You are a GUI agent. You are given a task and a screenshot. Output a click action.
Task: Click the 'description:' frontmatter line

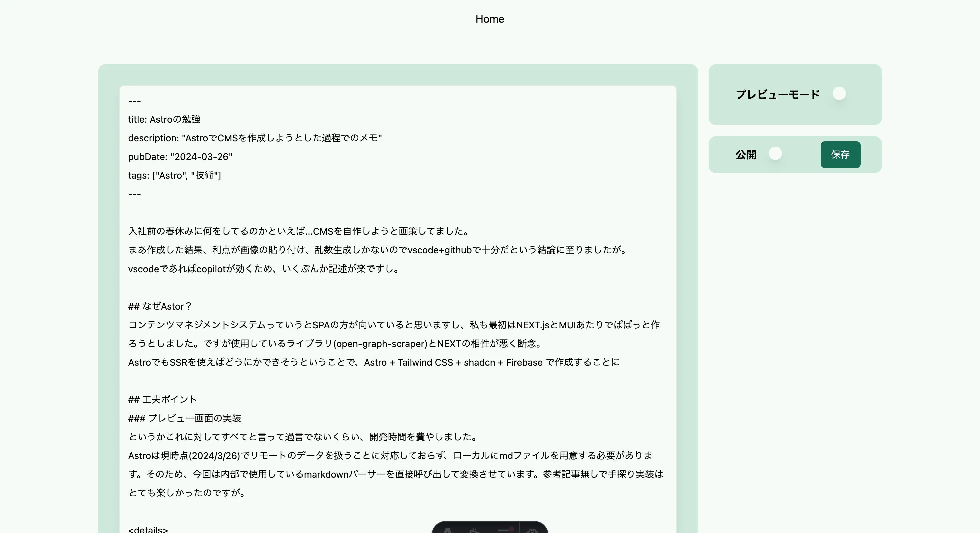pos(255,138)
